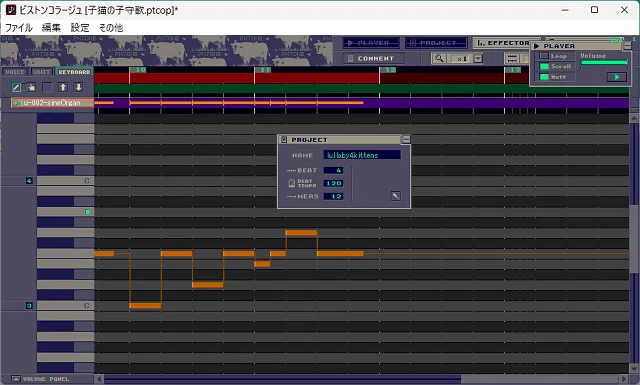This screenshot has width=640, height=385.
Task: Click the Beat Tempo metronome icon
Action: point(291,183)
